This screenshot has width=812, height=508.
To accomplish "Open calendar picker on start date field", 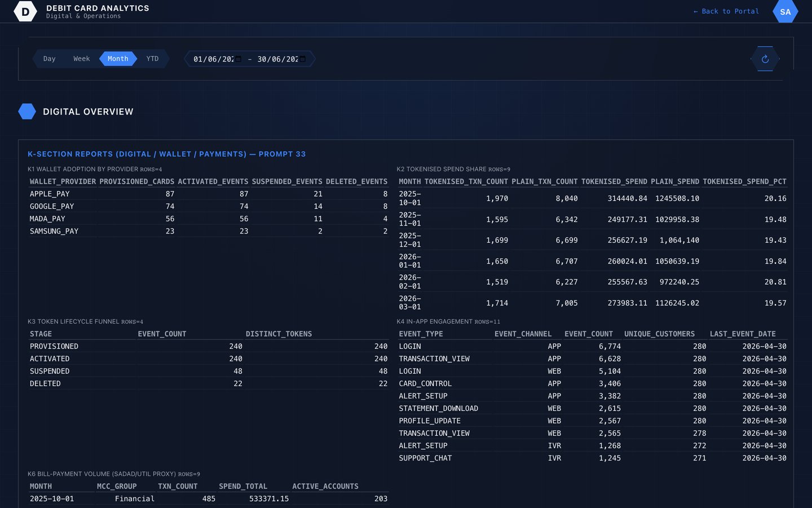I will 238,59.
